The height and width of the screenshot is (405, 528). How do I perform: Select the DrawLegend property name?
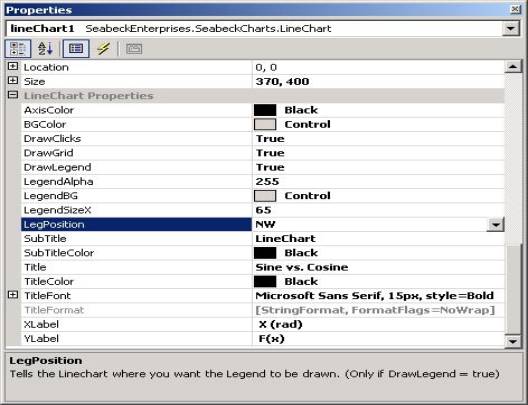coord(58,167)
